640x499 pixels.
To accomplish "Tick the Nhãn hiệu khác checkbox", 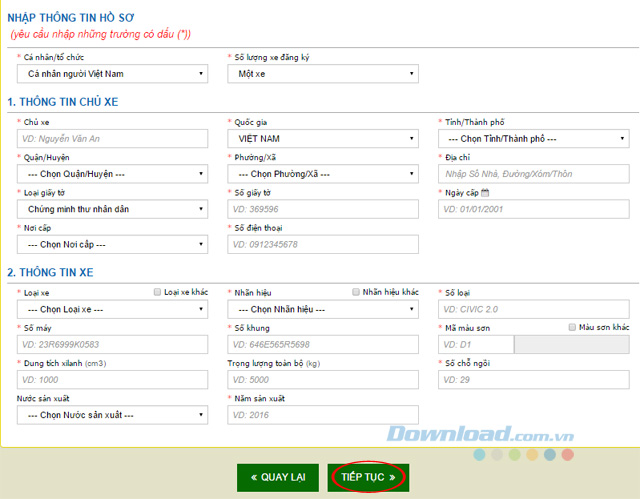I will [356, 292].
